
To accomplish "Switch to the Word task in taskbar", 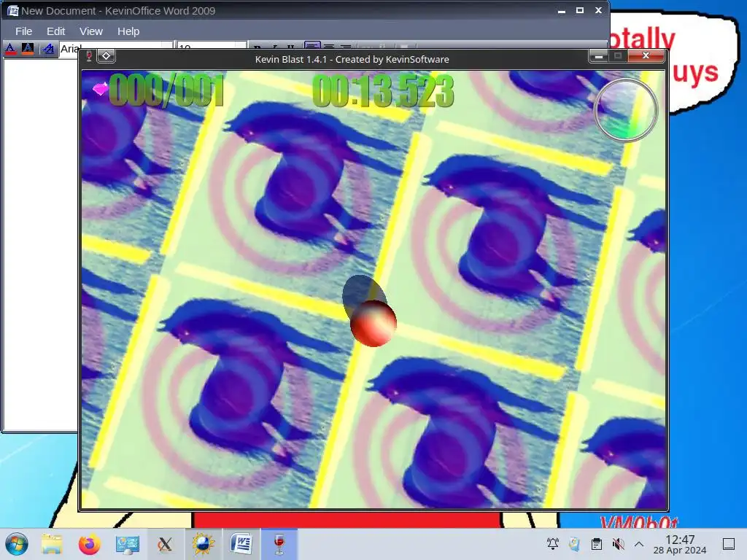I will coord(241,544).
